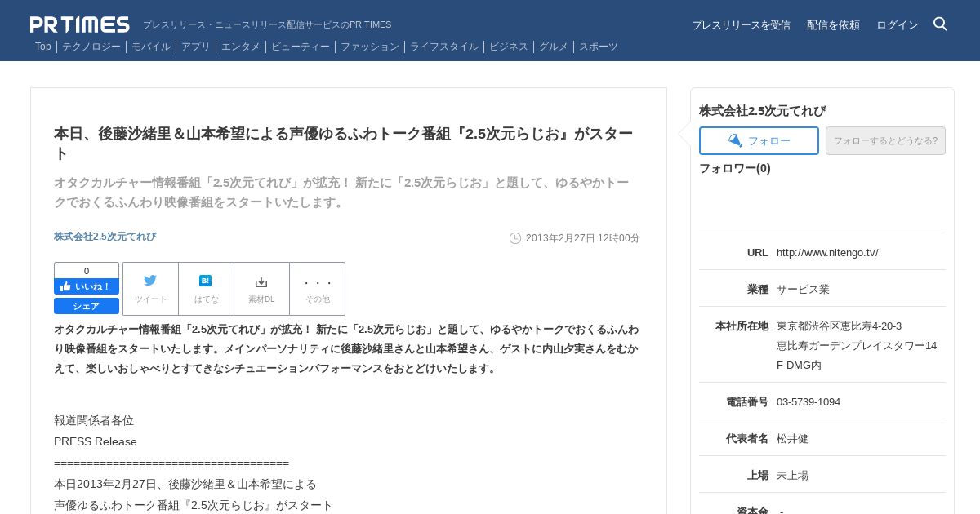Click フォローするとどうなる? button
Viewport: 980px width, 514px height.
[x=885, y=140]
